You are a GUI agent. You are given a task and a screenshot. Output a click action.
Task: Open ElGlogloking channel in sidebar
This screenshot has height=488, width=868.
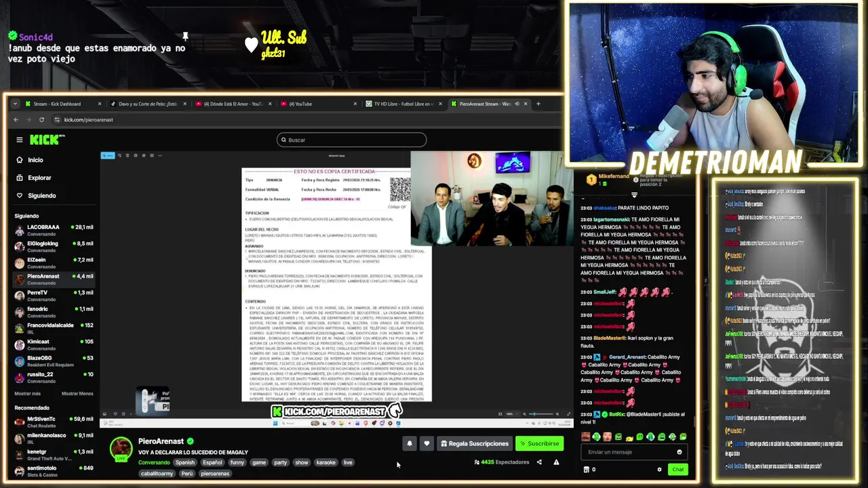click(x=54, y=247)
